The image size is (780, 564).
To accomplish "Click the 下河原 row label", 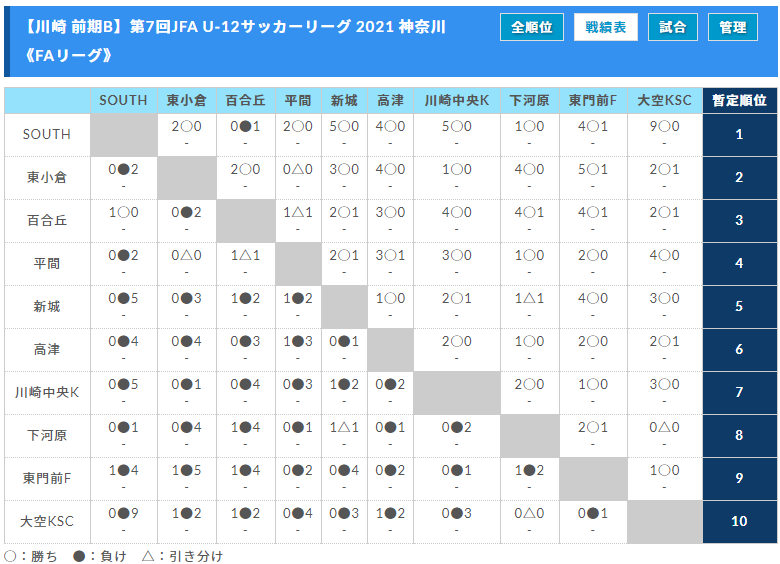I will tap(47, 436).
